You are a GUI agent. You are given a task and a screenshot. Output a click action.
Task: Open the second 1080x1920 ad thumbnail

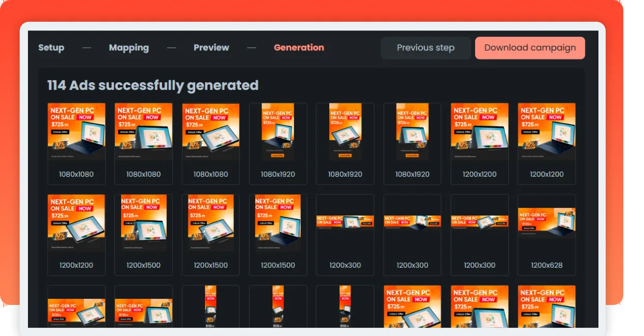tap(345, 144)
